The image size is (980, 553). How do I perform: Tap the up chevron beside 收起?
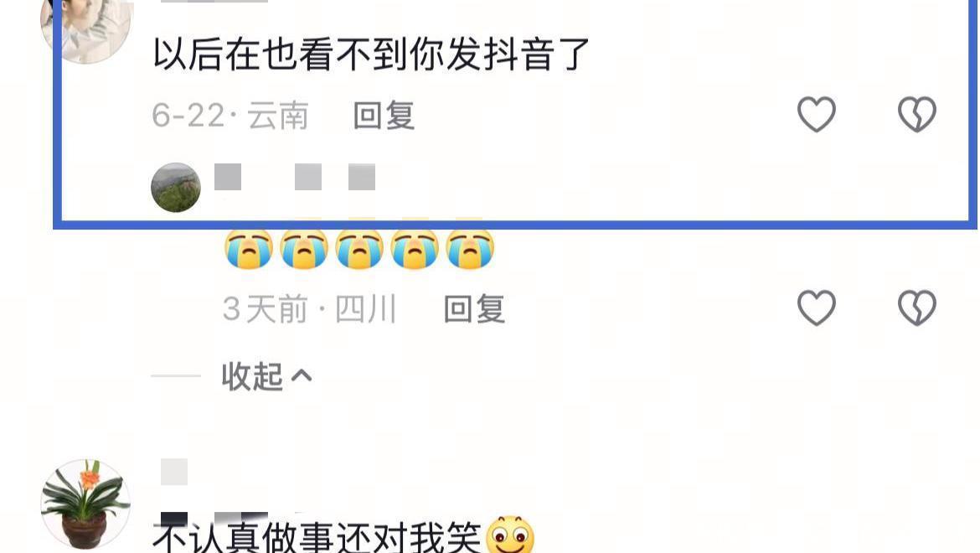coord(302,375)
